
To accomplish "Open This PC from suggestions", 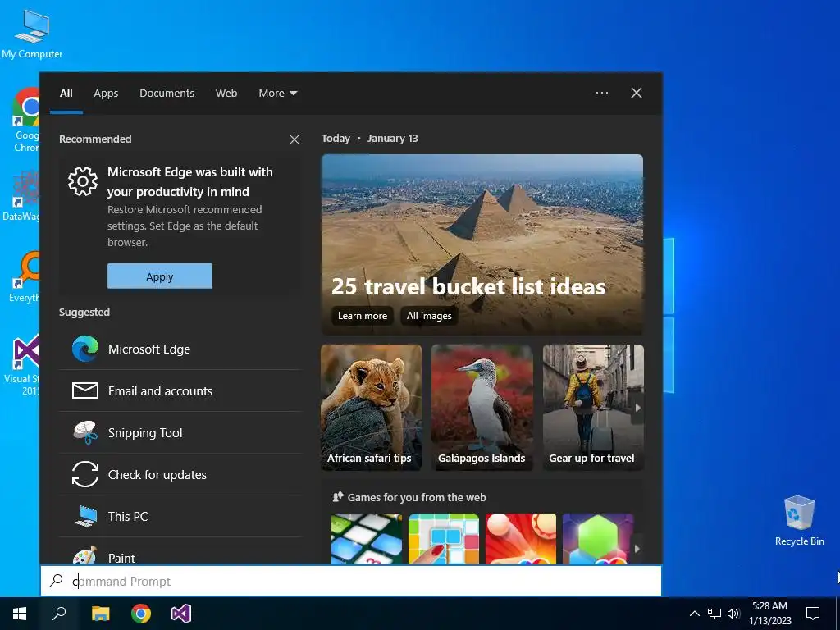I will coord(180,517).
